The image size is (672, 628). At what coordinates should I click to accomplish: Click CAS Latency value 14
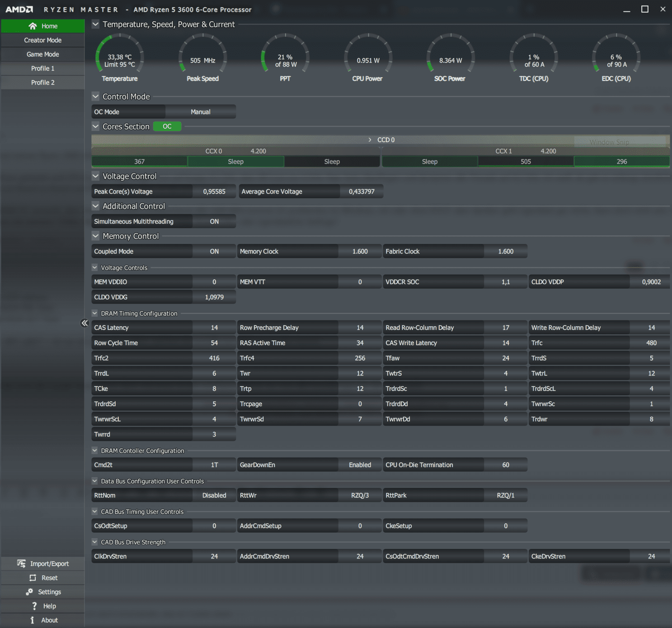pos(214,328)
